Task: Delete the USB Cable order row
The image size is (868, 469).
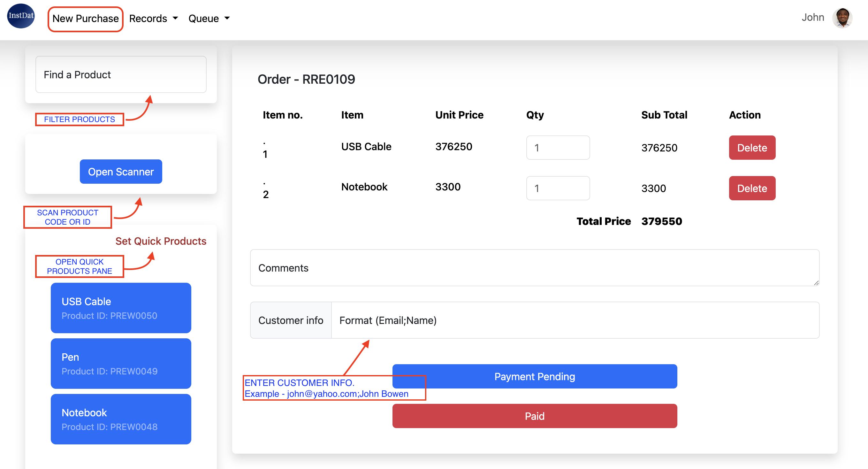Action: coord(752,148)
